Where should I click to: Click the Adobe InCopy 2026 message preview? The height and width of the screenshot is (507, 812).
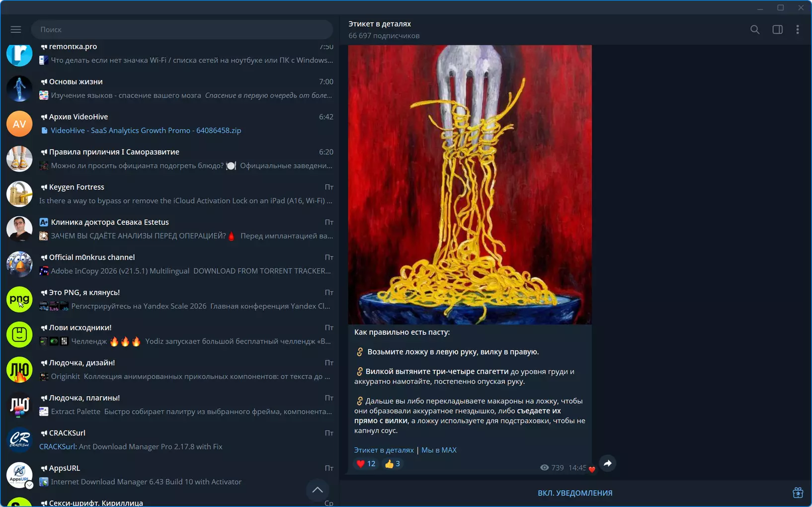[191, 271]
